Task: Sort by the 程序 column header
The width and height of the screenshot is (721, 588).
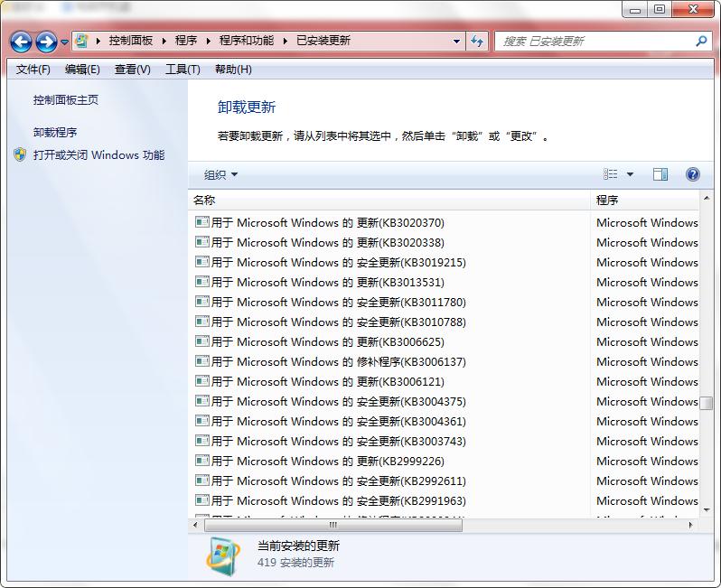Action: point(645,200)
